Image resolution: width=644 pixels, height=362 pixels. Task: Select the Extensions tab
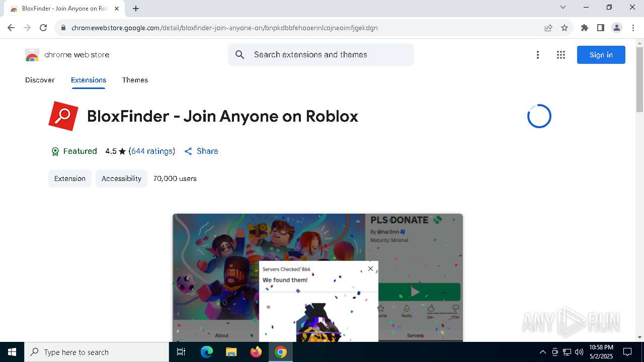(x=89, y=80)
